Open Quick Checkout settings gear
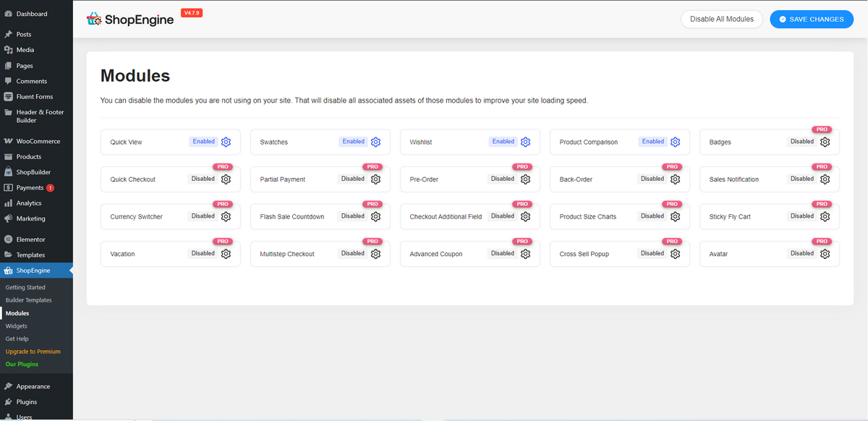The image size is (868, 421). 226,179
